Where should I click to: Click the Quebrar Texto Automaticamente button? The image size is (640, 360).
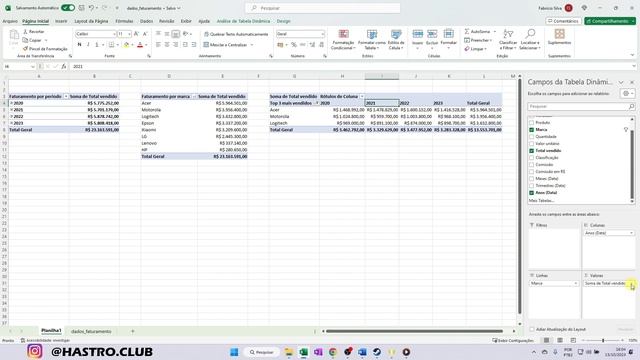click(x=236, y=34)
